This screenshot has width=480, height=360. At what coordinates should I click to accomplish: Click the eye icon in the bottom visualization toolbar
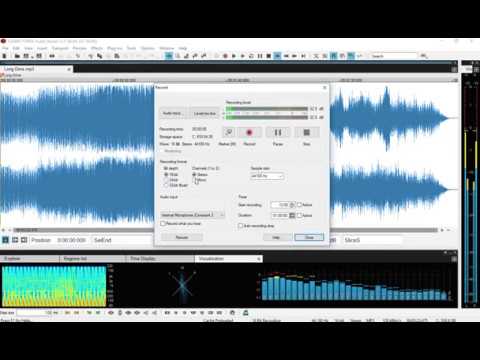(111, 313)
